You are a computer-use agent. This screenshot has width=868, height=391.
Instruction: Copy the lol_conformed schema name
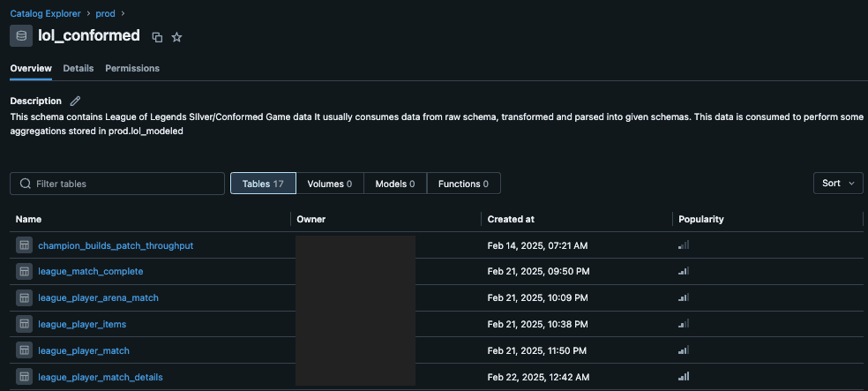point(157,37)
